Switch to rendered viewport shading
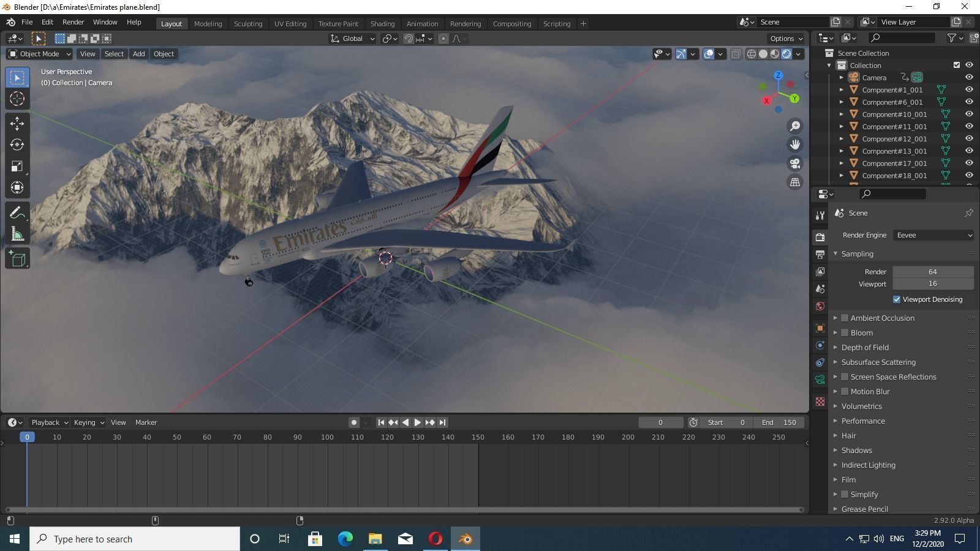Viewport: 980px width, 551px height. (786, 54)
